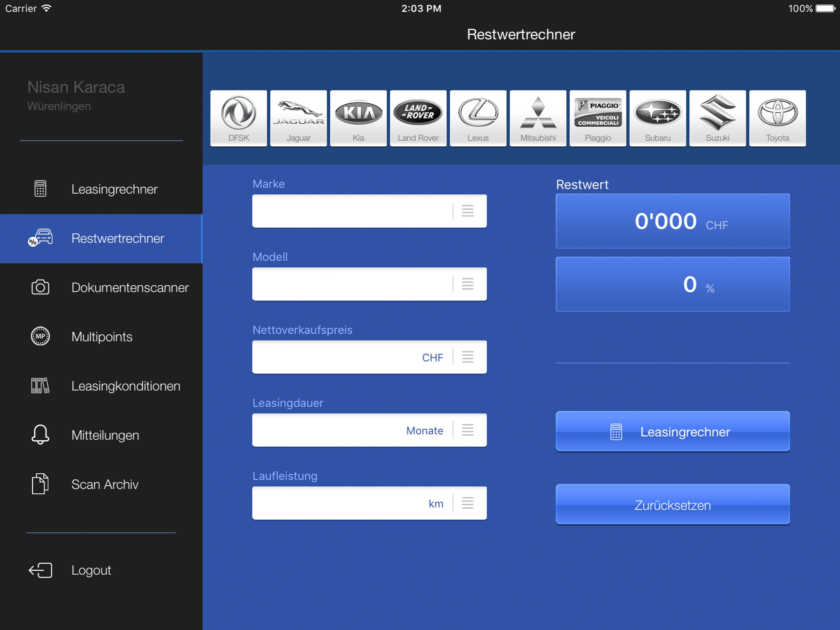Choose the Kia brand tile
This screenshot has height=630, width=840.
click(359, 118)
